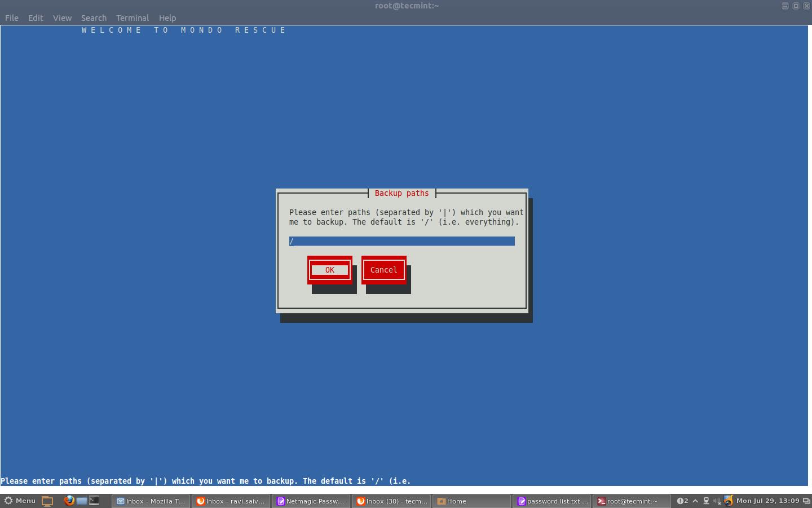Launch Firefox from the panel launcher
The image size is (812, 508).
click(69, 501)
